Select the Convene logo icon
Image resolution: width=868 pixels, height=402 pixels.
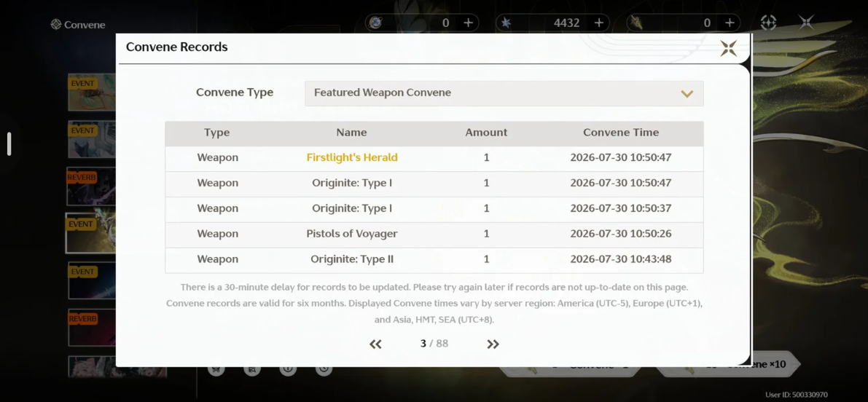point(56,24)
